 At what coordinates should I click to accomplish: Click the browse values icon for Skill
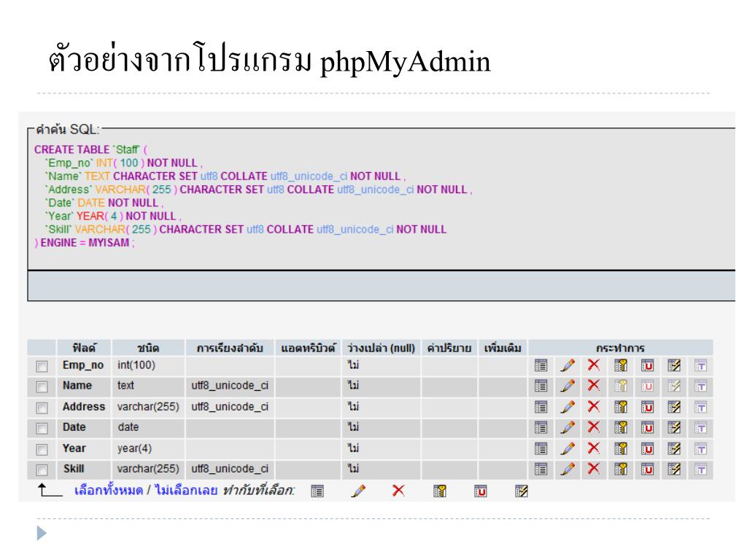(541, 470)
